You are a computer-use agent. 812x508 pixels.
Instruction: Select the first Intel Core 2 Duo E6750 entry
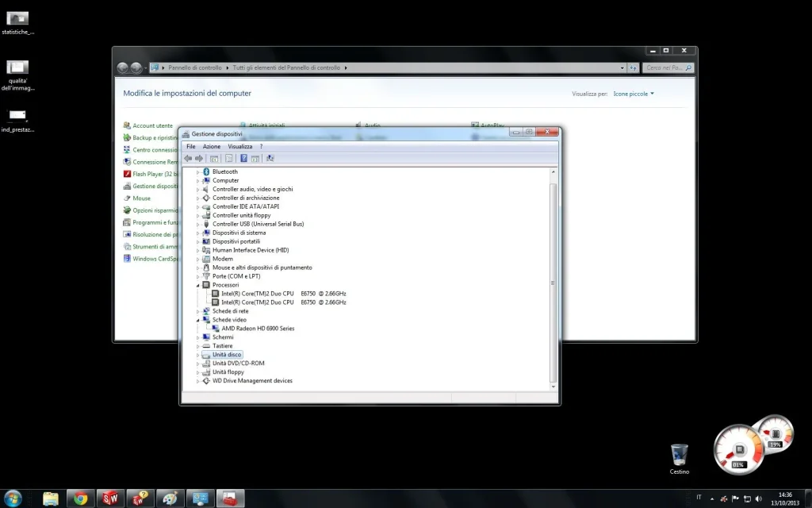(x=283, y=294)
